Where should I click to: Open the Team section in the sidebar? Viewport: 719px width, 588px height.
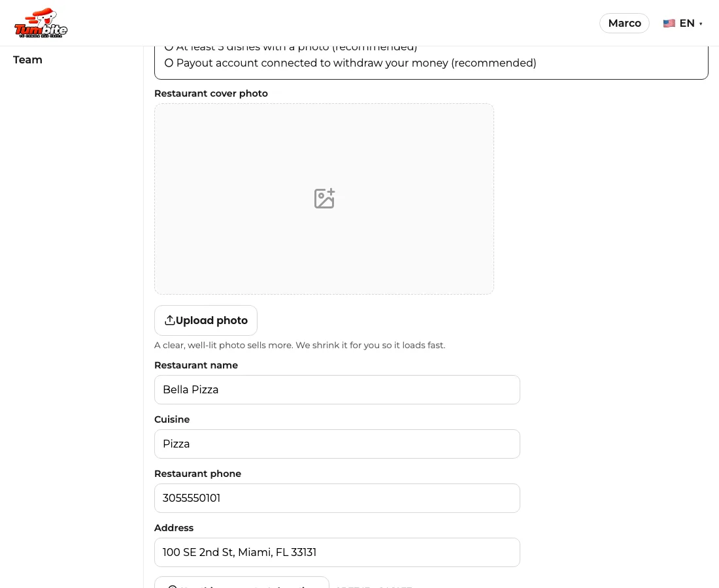coord(27,60)
